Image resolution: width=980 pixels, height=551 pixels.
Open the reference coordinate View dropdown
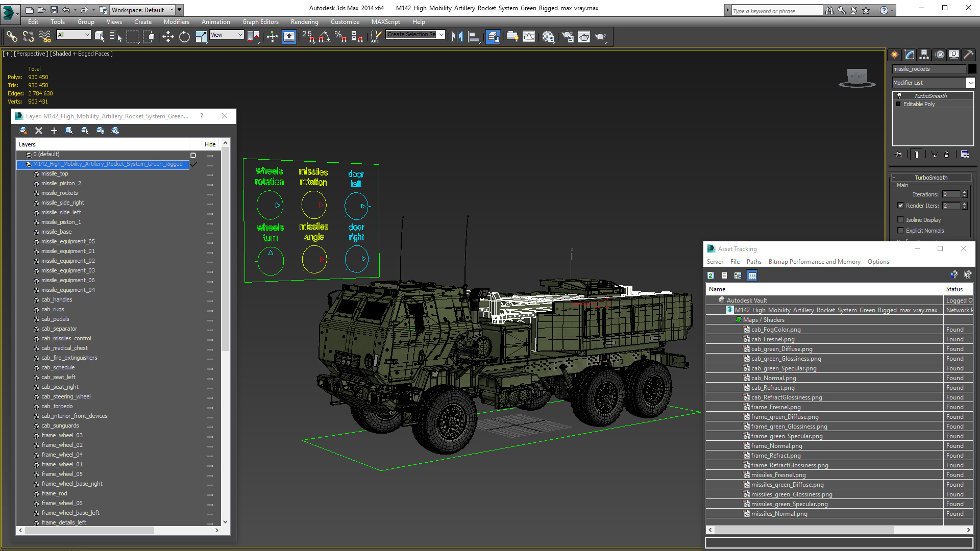227,35
